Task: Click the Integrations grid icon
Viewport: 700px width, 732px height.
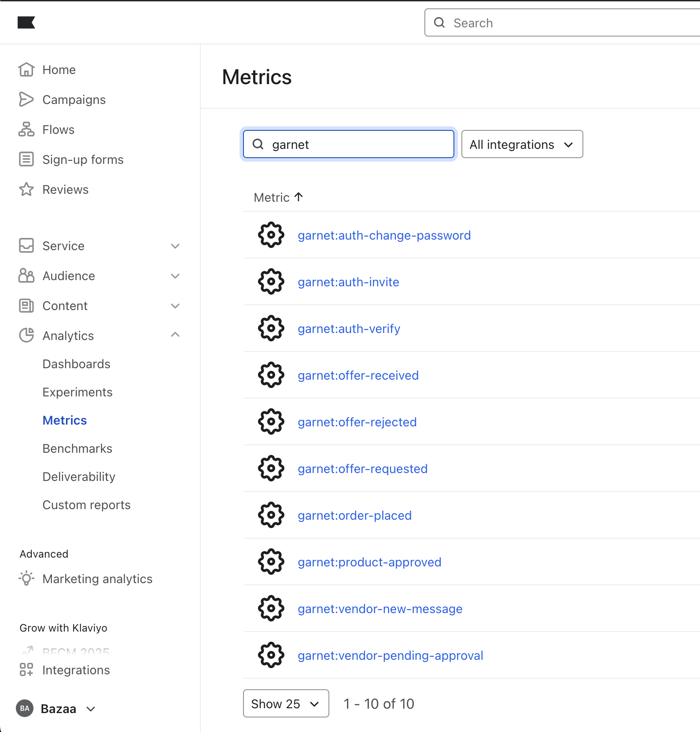Action: pos(26,670)
